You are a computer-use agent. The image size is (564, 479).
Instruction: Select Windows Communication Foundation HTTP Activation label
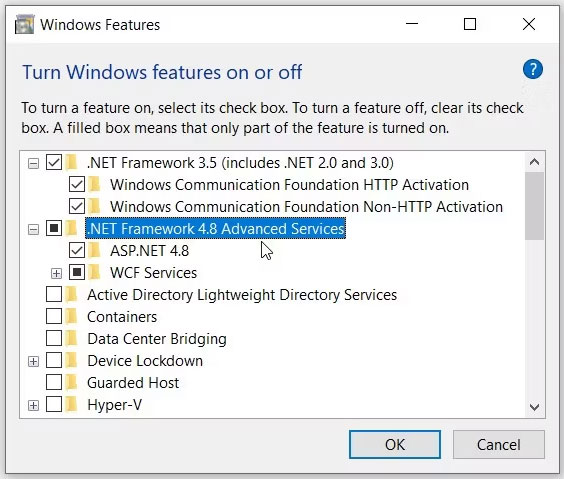289,185
